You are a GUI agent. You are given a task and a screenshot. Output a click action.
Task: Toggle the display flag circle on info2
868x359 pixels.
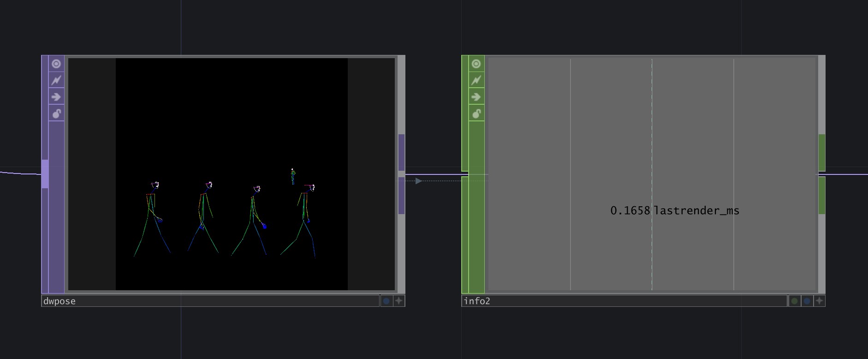[476, 64]
